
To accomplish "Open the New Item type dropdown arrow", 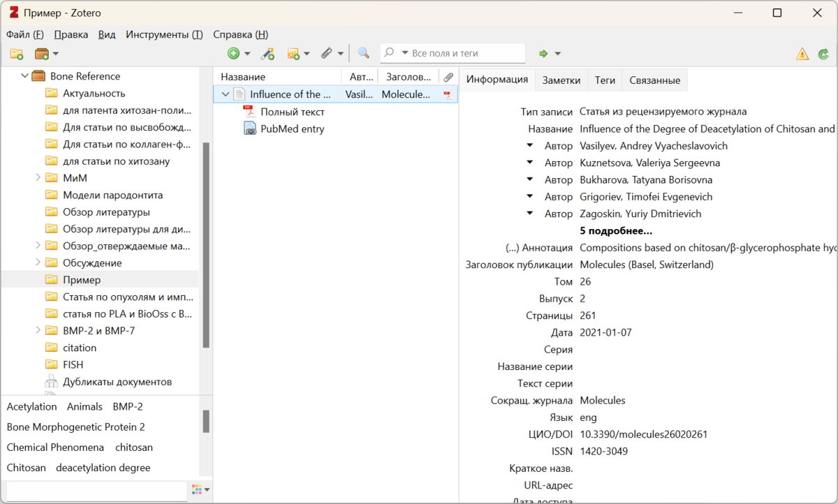I will tap(247, 54).
